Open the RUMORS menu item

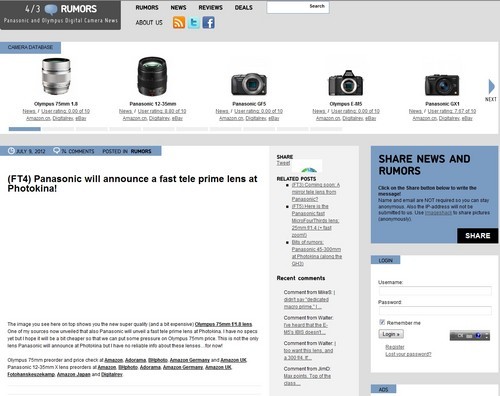(147, 7)
